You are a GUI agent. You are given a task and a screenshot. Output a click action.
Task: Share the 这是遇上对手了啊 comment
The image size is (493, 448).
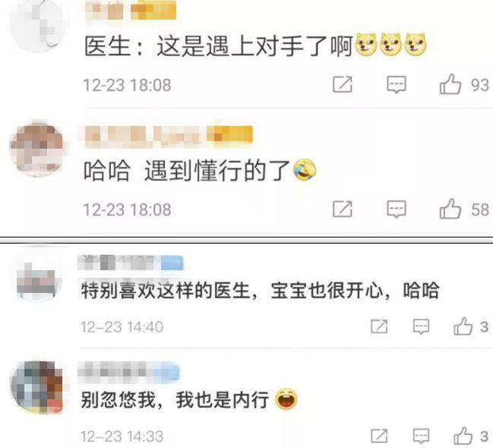(343, 84)
